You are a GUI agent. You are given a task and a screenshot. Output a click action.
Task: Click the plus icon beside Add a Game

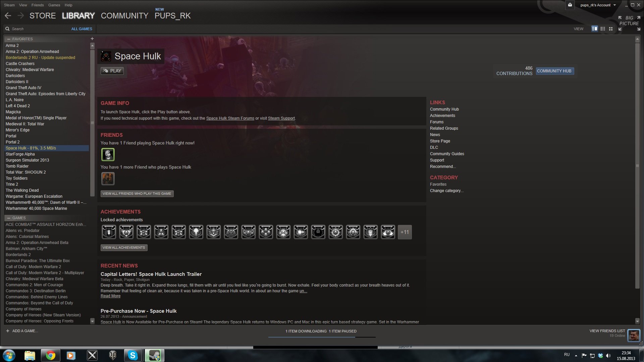[x=8, y=331]
